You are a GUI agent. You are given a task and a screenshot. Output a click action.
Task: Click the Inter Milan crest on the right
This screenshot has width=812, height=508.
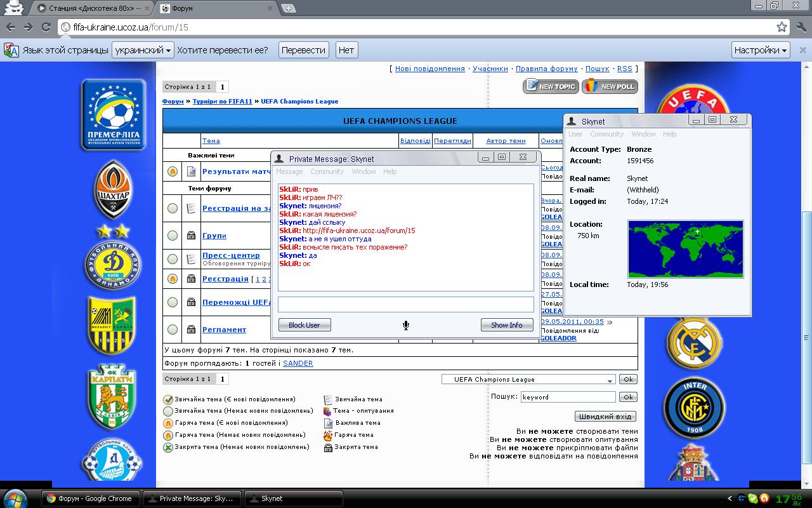(694, 408)
